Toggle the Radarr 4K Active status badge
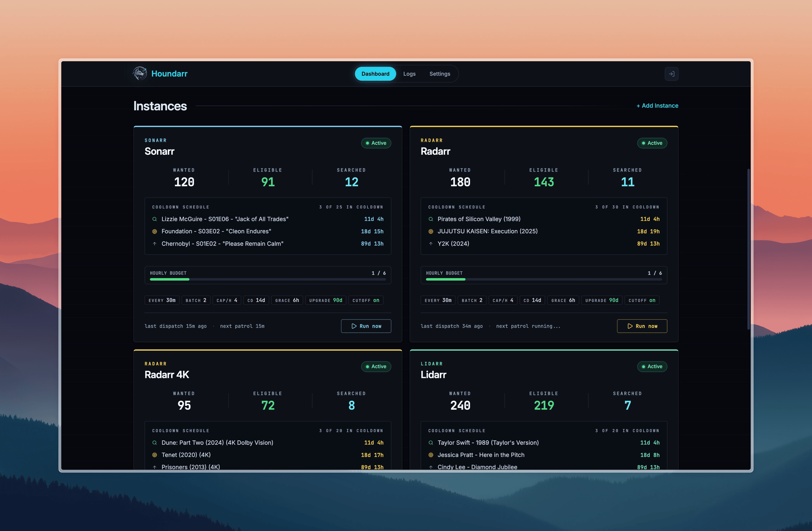The height and width of the screenshot is (531, 812). coord(376,367)
